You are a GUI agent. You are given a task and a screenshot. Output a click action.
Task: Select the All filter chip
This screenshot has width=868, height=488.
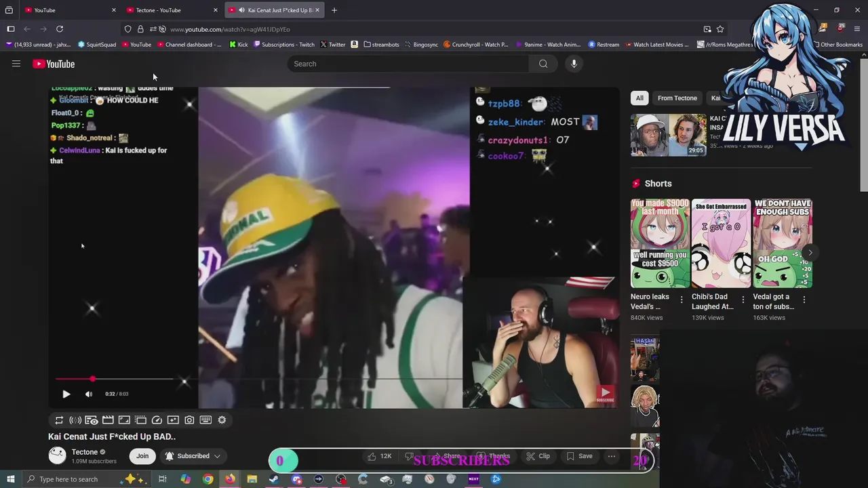tap(639, 98)
